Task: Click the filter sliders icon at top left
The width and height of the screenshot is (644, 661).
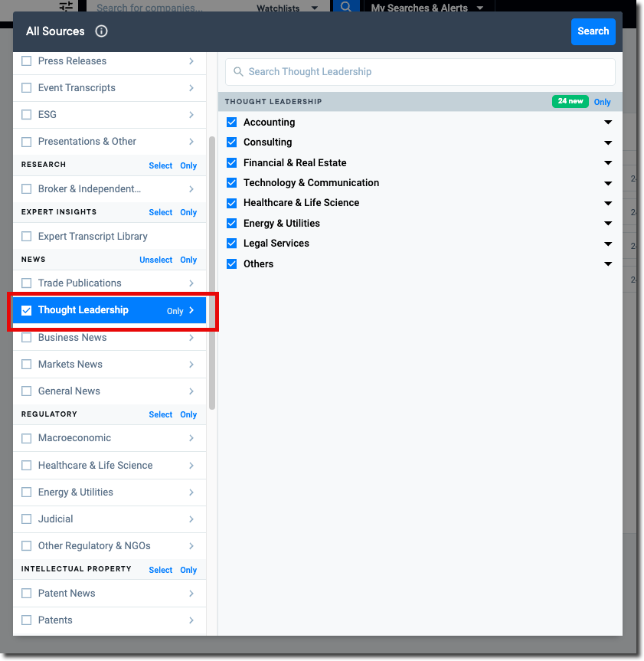Action: [67, 7]
